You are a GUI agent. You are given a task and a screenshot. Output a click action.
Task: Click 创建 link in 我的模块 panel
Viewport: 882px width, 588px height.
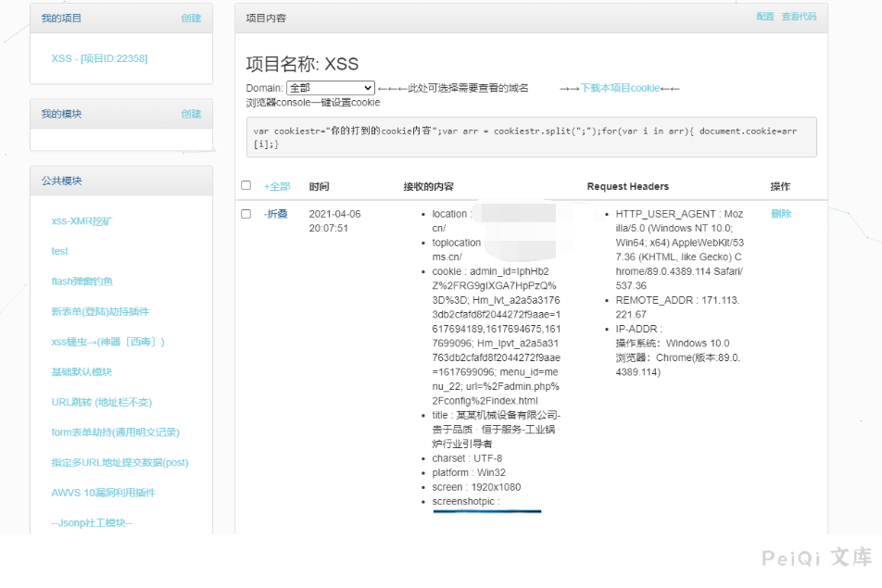[191, 114]
